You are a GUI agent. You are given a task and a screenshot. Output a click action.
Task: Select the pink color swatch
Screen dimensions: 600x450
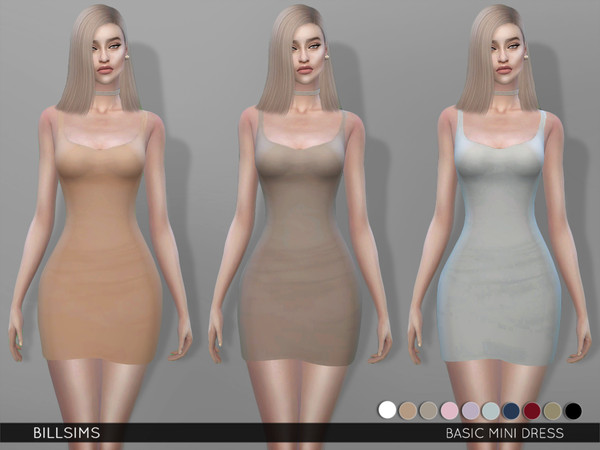coord(448,410)
